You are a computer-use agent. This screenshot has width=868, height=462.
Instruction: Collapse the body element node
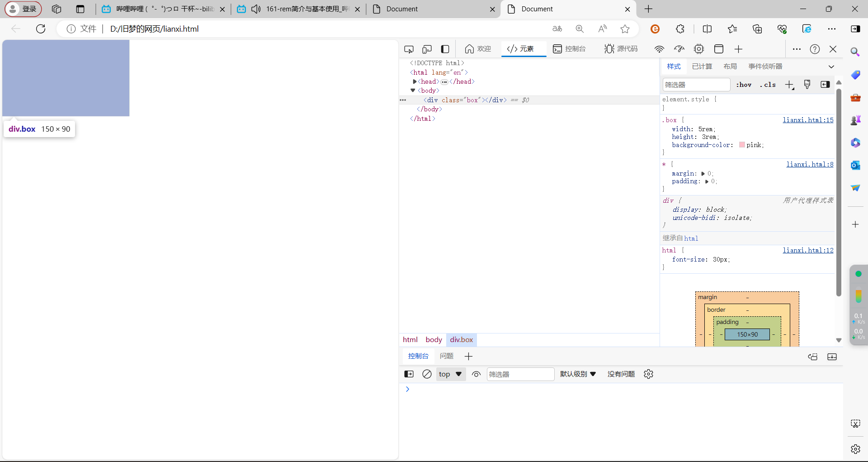click(x=413, y=90)
